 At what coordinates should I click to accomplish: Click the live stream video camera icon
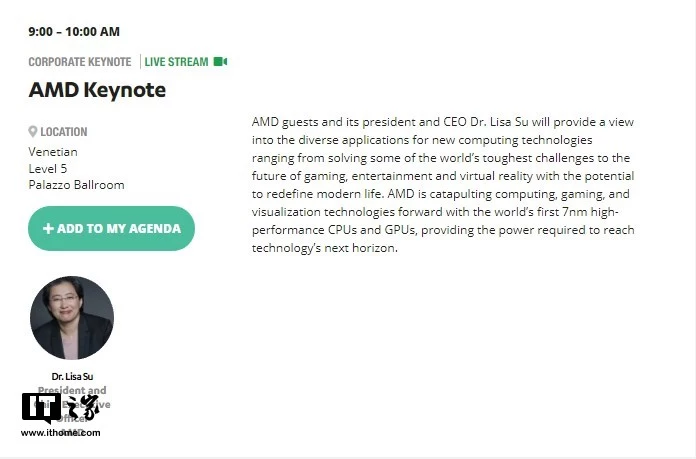[x=220, y=62]
